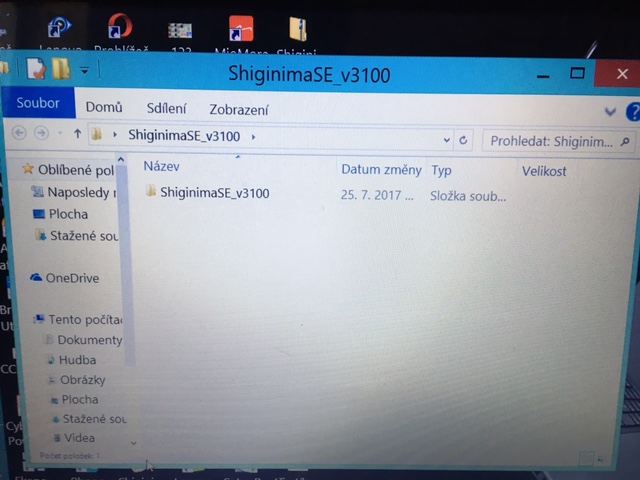640x480 pixels.
Task: Click the navigation pane scroll up arrow
Action: pos(121,160)
